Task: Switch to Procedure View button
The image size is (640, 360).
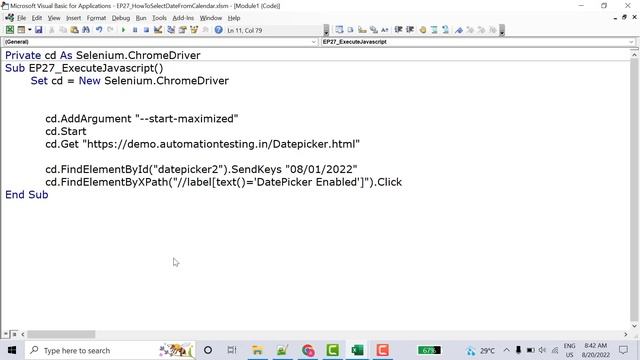Action: click(x=6, y=334)
